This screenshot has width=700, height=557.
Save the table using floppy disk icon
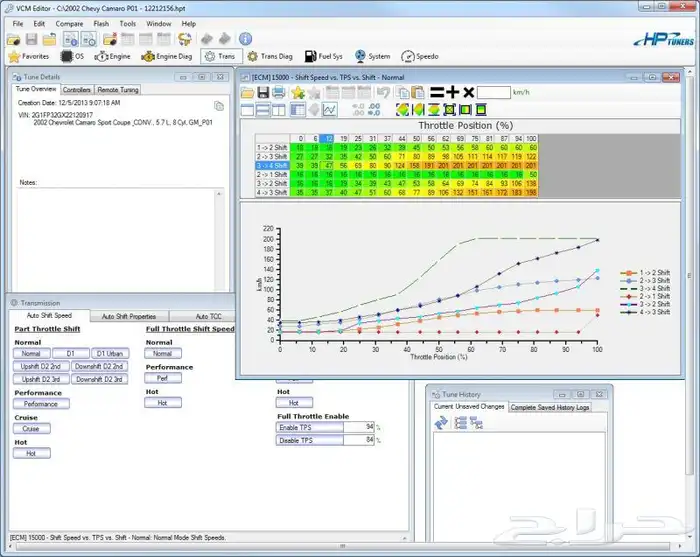(x=265, y=93)
